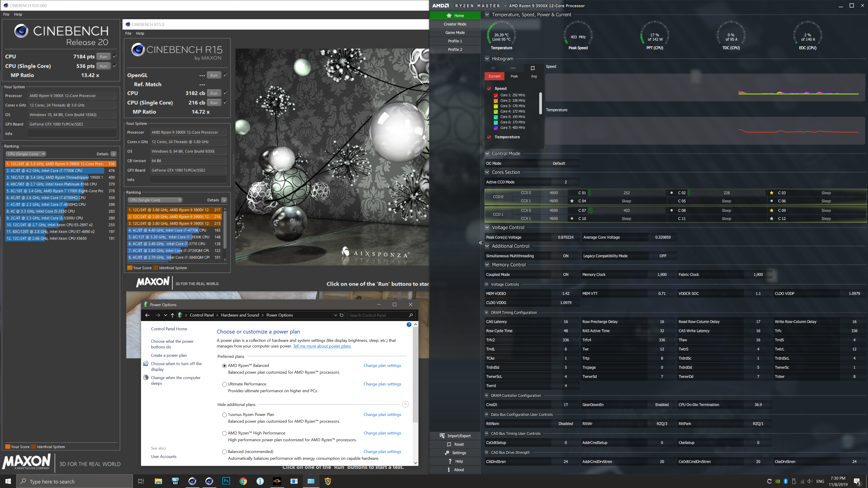The image size is (868, 488).
Task: Uncheck the Core 1 speed checkbox
Action: tap(496, 95)
